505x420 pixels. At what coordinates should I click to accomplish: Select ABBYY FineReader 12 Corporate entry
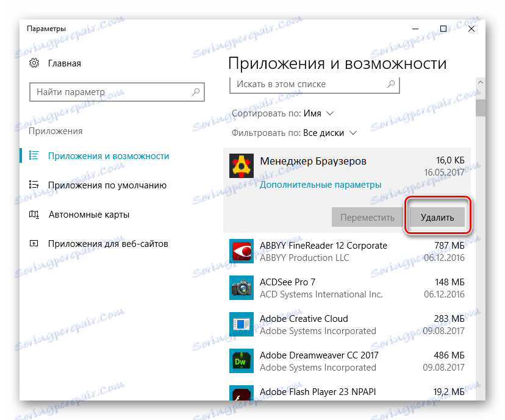[x=347, y=251]
